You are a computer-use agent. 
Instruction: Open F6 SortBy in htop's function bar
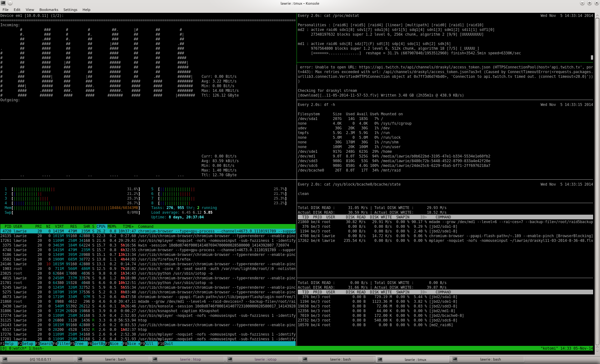point(97,344)
